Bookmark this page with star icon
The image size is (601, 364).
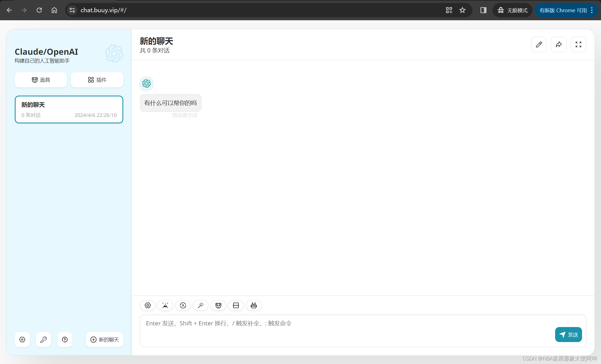[x=462, y=10]
